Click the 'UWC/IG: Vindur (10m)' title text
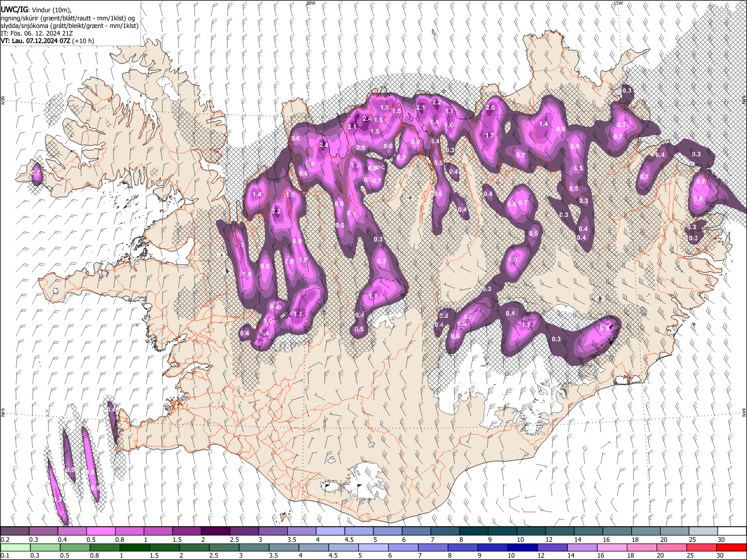 (x=35, y=10)
